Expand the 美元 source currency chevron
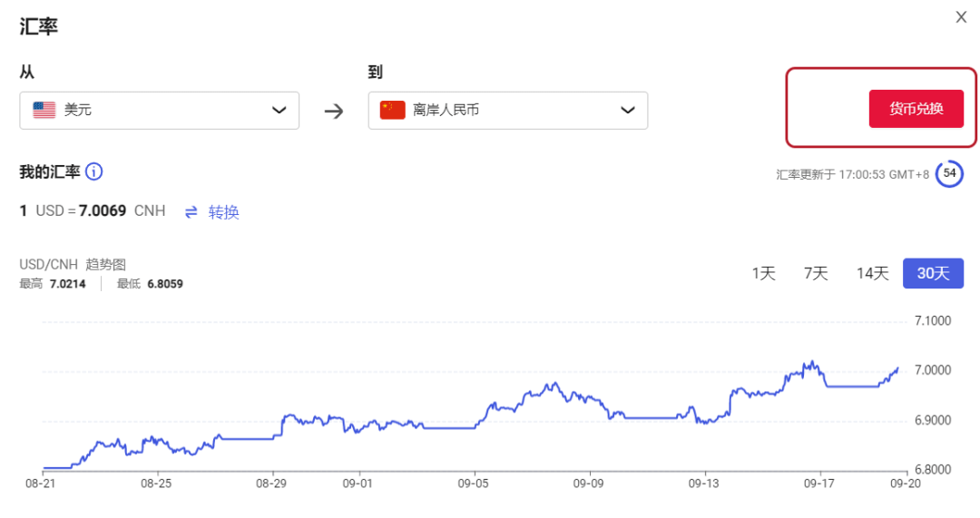This screenshot has width=980, height=518. coord(279,110)
